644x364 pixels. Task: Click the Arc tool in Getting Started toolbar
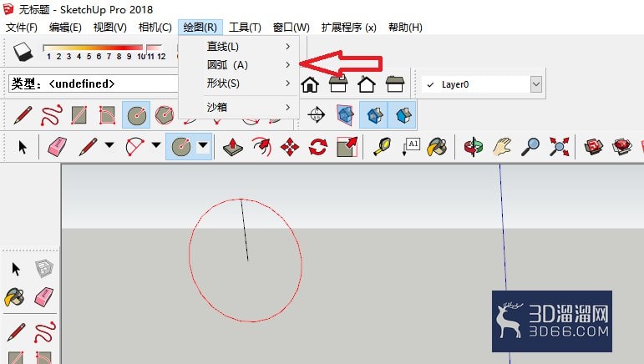[135, 146]
